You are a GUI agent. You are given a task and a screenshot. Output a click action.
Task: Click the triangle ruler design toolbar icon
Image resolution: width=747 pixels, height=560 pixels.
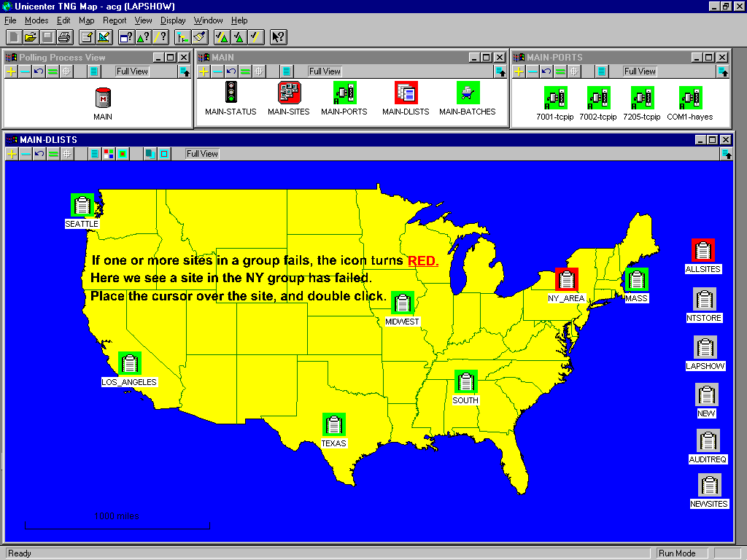pyautogui.click(x=104, y=37)
